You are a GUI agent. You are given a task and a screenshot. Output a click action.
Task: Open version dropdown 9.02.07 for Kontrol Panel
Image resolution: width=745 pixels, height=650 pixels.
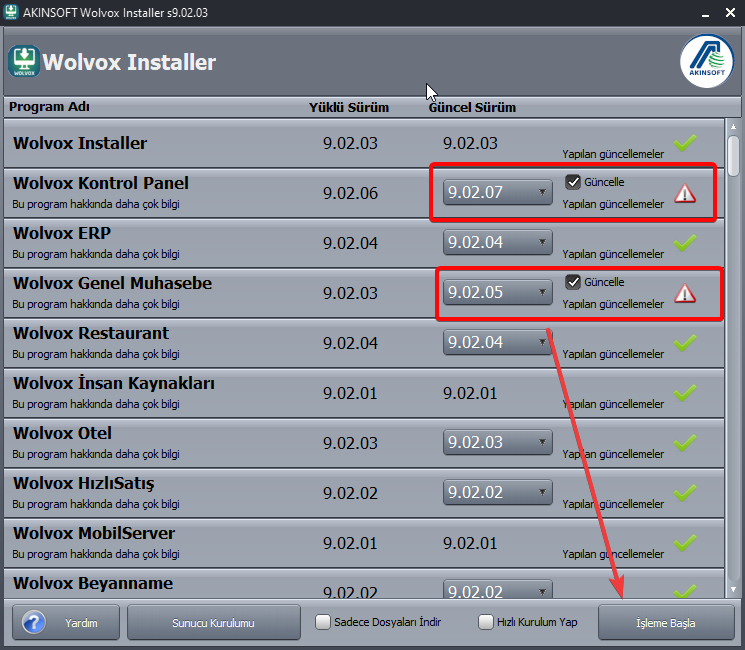pyautogui.click(x=497, y=192)
